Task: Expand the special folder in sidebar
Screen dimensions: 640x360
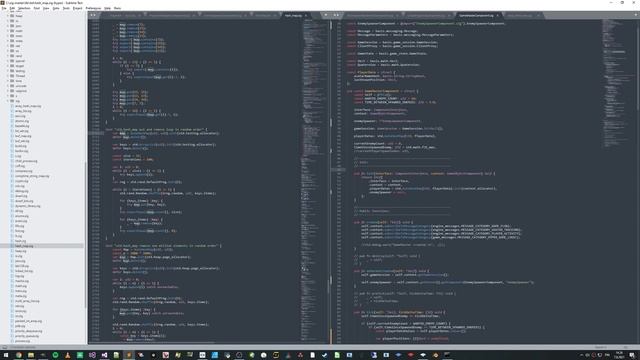Action: pyautogui.click(x=7, y=61)
